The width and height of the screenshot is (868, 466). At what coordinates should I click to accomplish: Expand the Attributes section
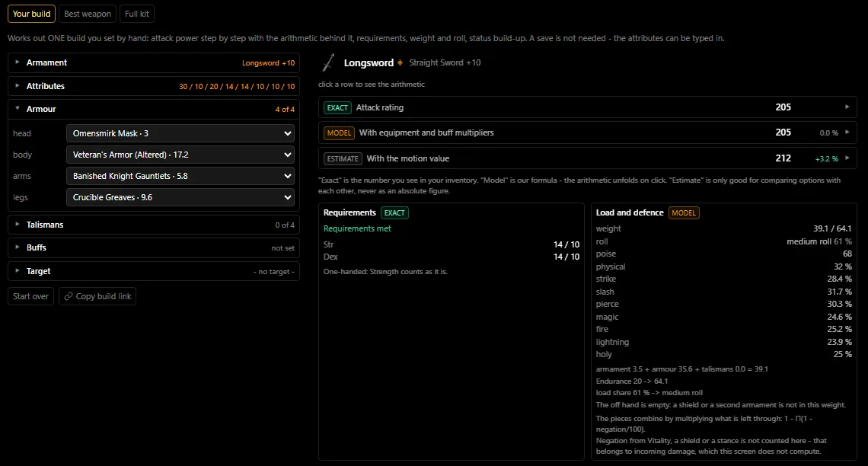pos(154,86)
